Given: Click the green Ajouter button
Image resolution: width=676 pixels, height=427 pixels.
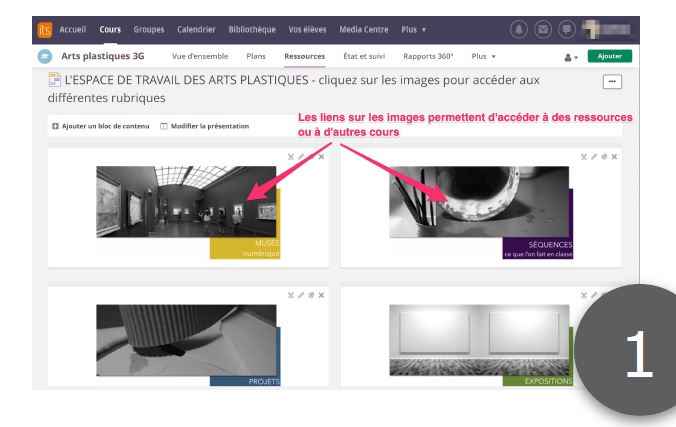Looking at the screenshot, I should click(610, 57).
